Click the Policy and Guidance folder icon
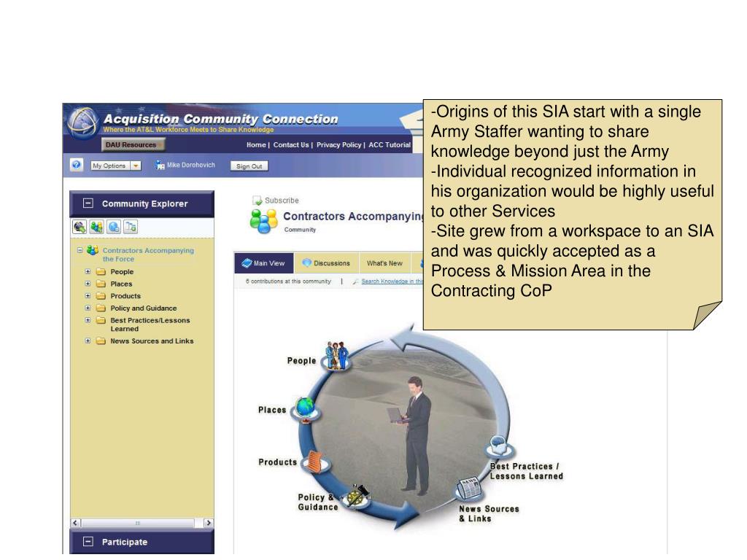The width and height of the screenshot is (747, 560). 101,308
